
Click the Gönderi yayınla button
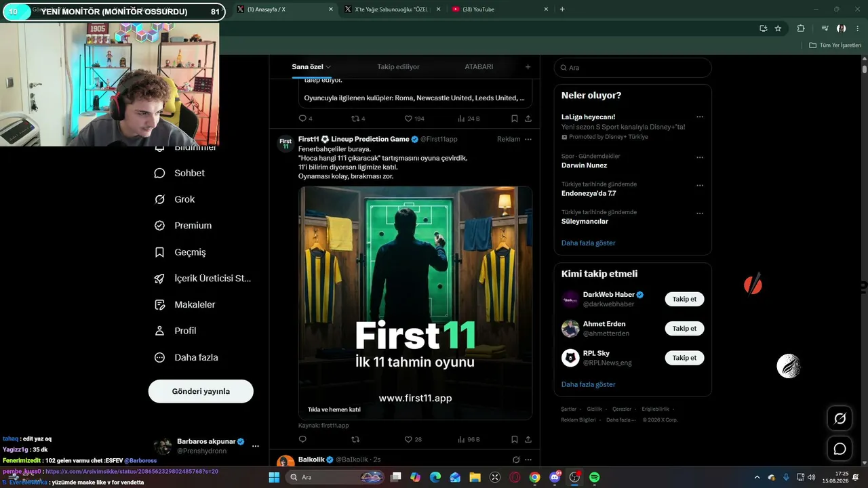click(201, 391)
